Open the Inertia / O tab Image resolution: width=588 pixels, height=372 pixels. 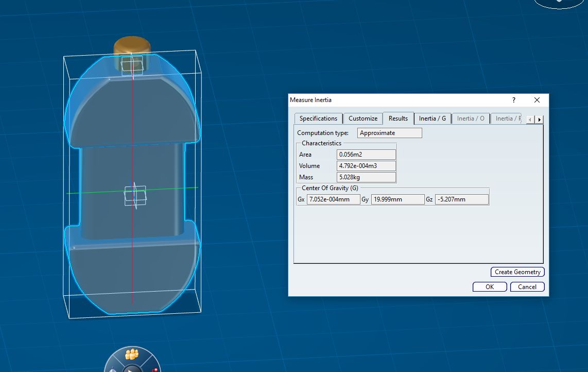tap(471, 119)
